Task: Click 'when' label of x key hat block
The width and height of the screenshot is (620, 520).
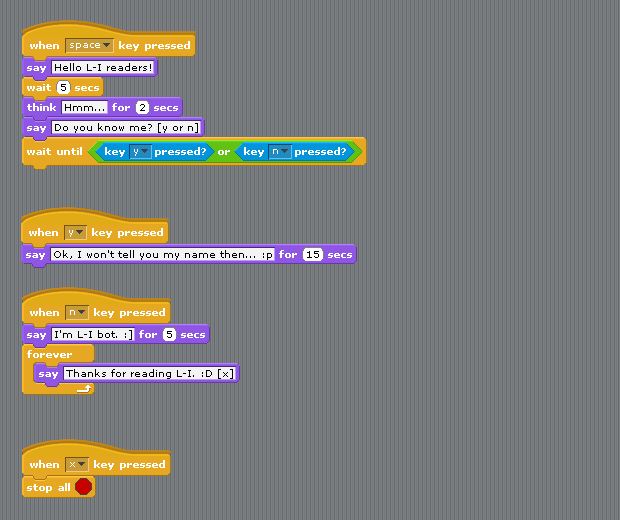Action: (x=44, y=465)
